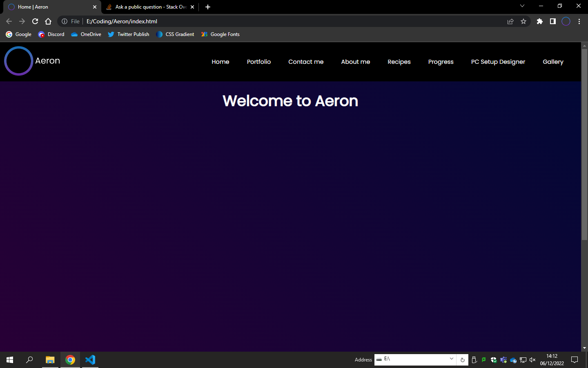Open the notification center icon
This screenshot has height=368, width=588.
[575, 360]
